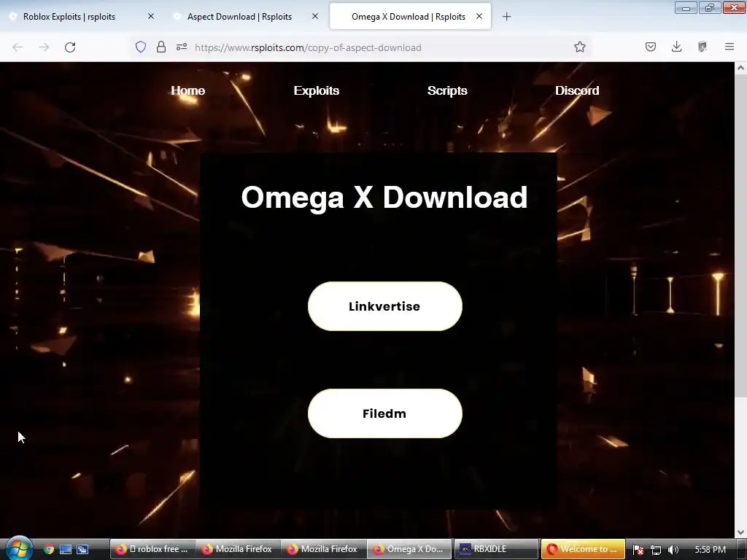
Task: Close the Omega X Download tab
Action: (x=479, y=16)
